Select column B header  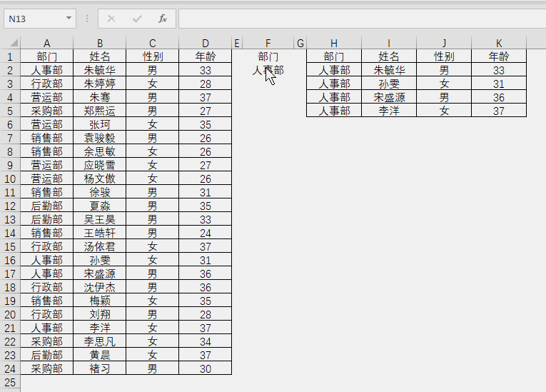[100, 44]
